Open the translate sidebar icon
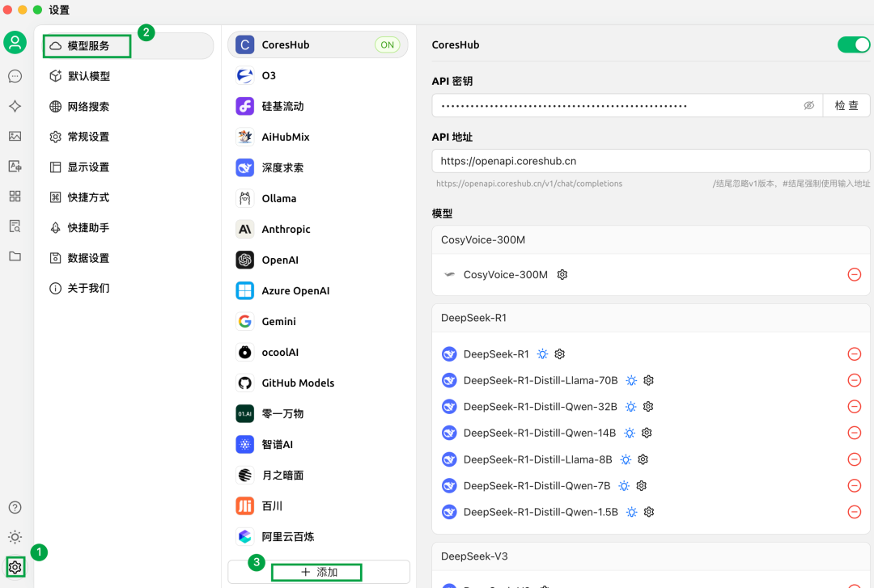Screen dimensions: 874x588 15,166
